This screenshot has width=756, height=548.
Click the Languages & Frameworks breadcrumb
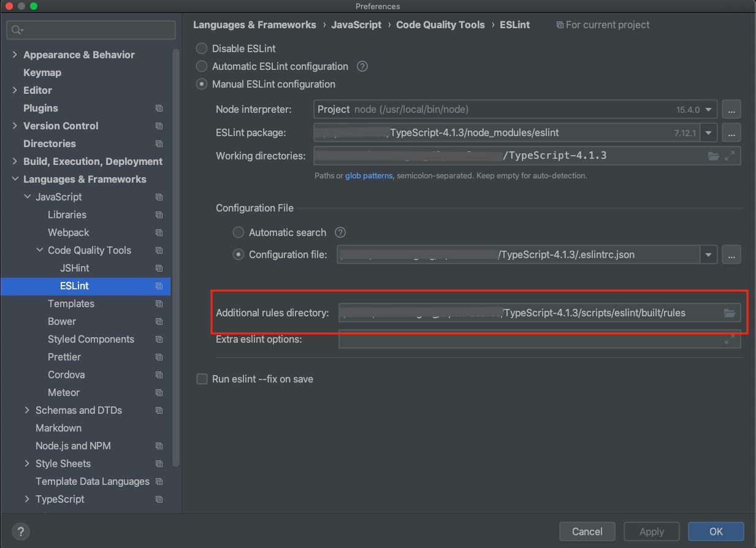(x=254, y=25)
